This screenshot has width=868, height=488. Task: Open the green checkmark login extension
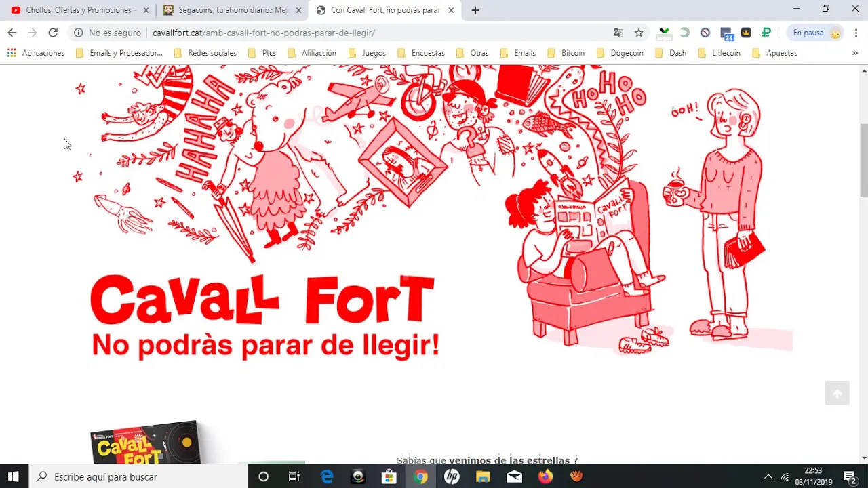click(x=665, y=33)
